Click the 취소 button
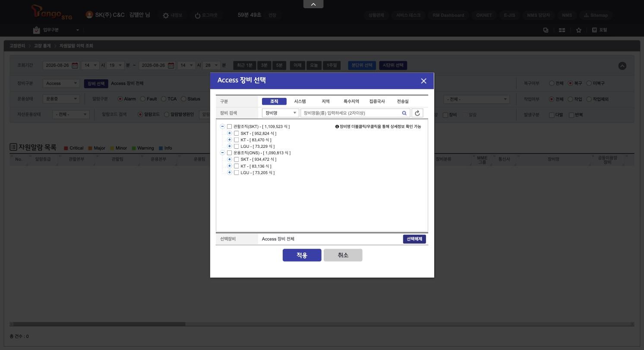This screenshot has width=644, height=350. pos(343,255)
